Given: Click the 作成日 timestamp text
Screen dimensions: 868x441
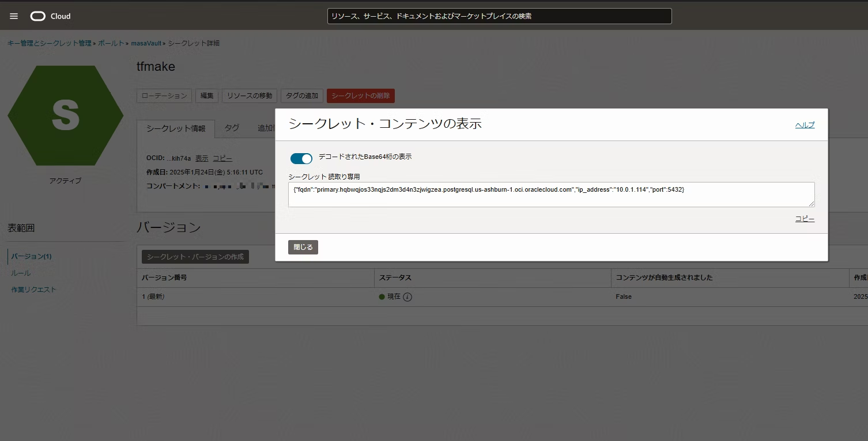Looking at the screenshot, I should (205, 172).
